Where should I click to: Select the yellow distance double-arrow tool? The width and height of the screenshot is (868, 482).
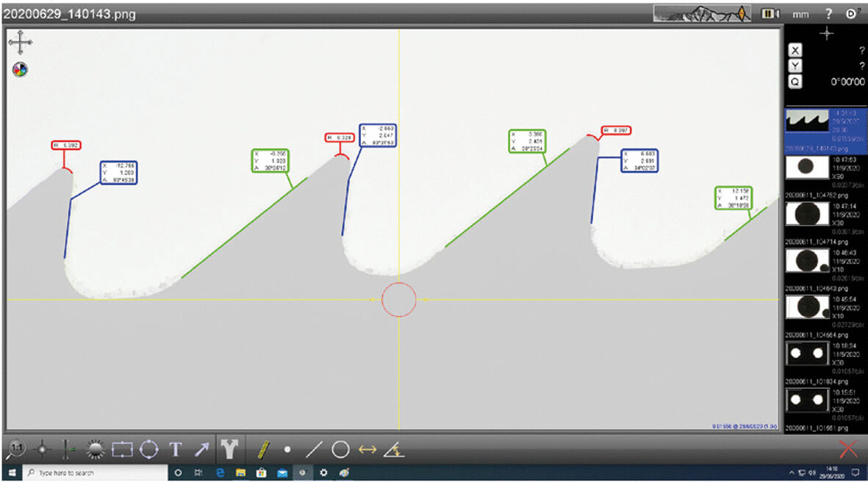(367, 450)
